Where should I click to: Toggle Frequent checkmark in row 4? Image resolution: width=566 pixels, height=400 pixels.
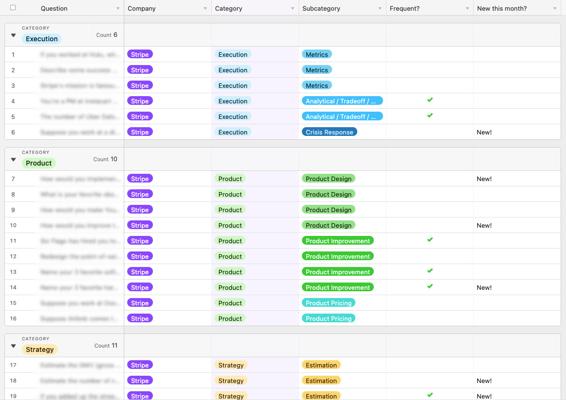point(430,100)
